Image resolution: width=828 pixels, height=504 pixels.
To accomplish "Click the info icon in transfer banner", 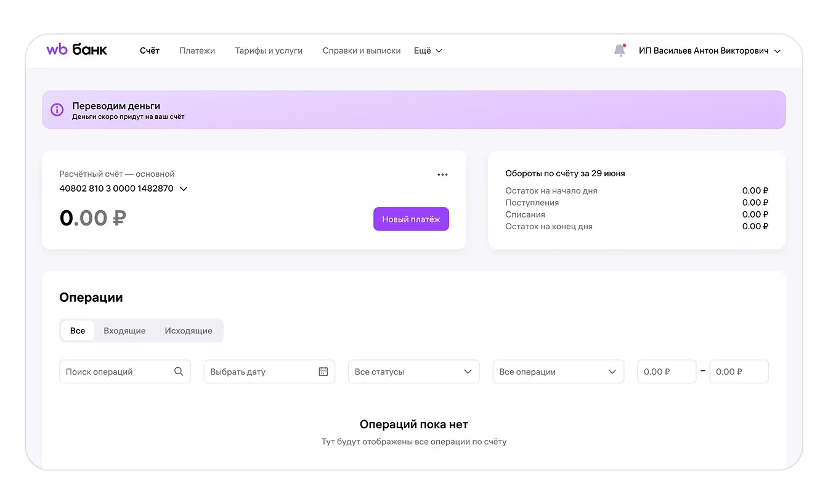I will click(x=57, y=110).
